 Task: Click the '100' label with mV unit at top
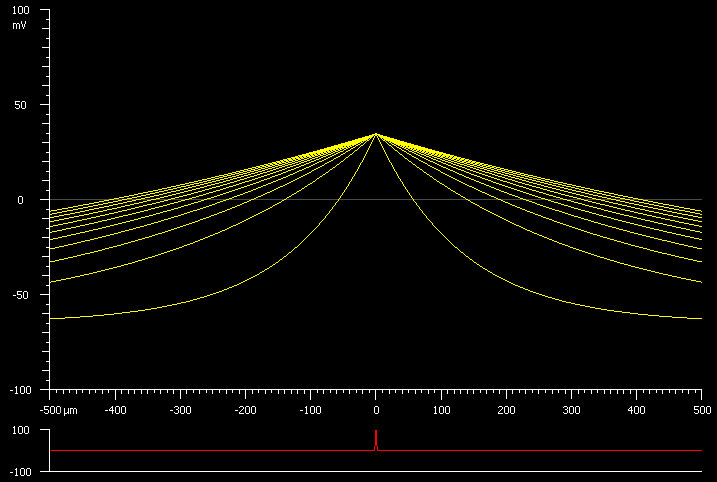(20, 10)
